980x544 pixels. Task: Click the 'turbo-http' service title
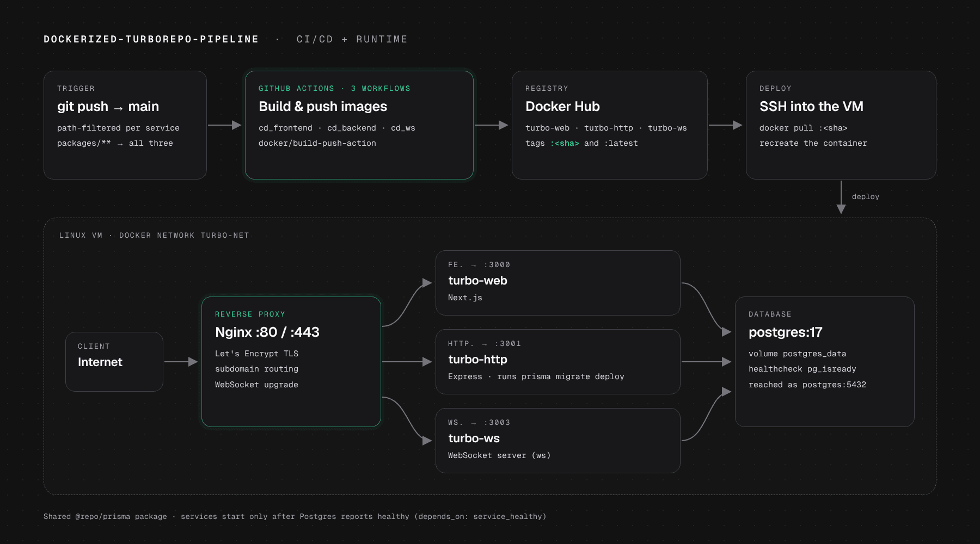[x=477, y=360]
